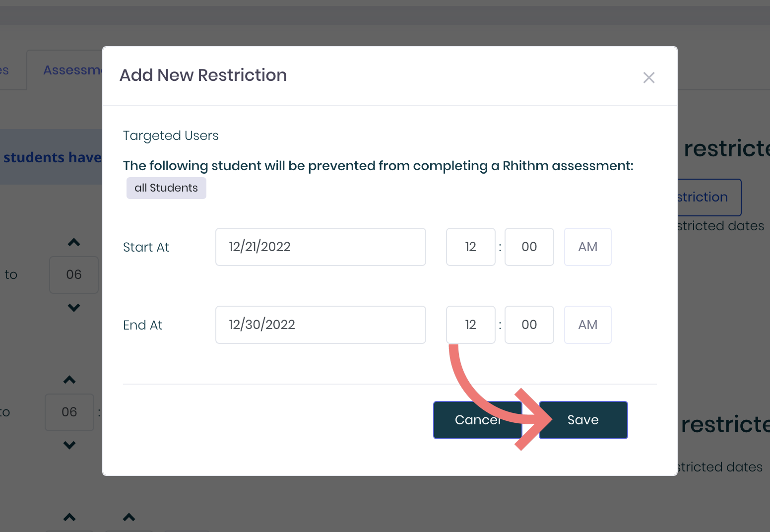Edit the Start At minutes field

pos(529,247)
